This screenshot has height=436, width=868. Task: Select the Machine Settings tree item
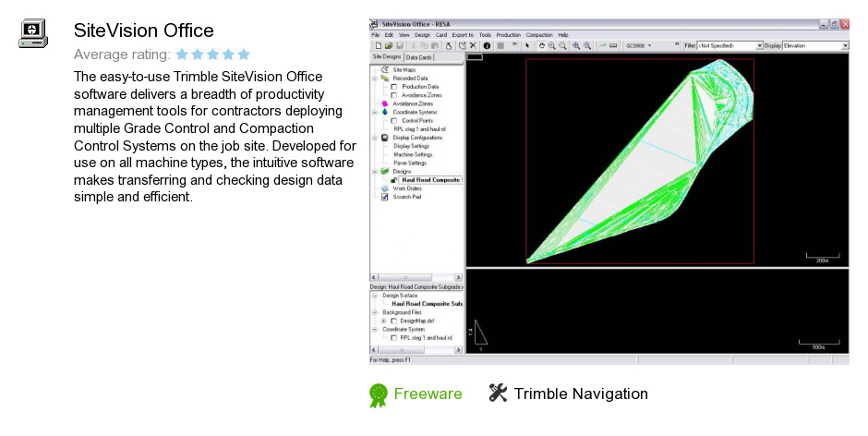tap(413, 154)
